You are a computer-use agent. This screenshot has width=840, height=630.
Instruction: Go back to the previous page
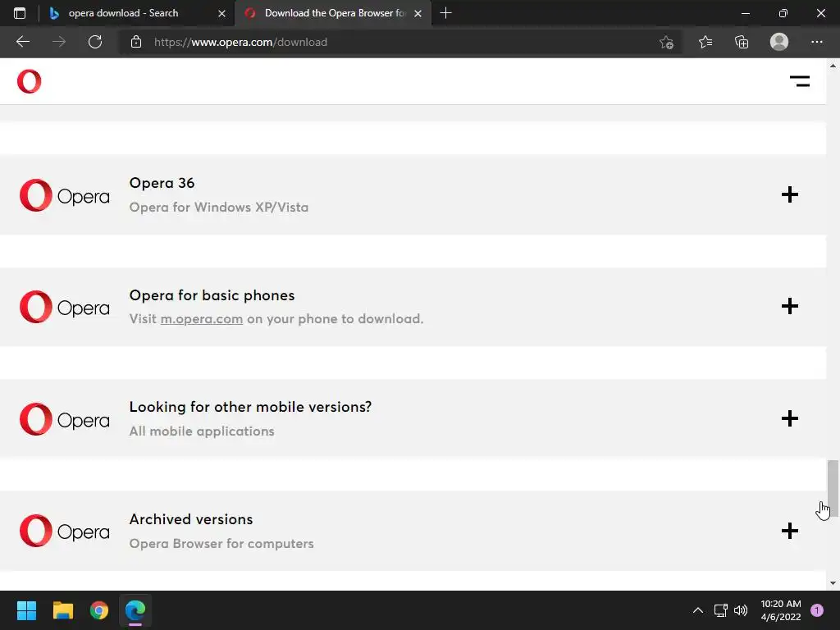[x=22, y=42]
